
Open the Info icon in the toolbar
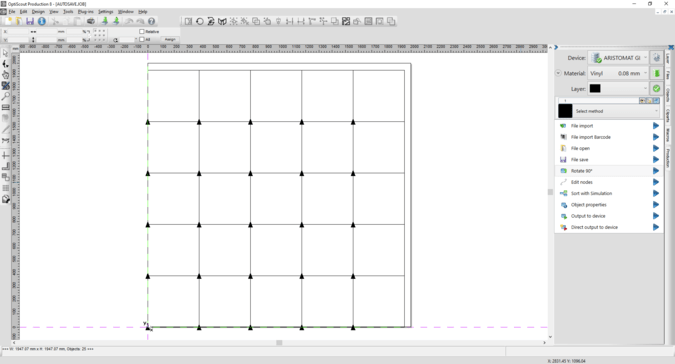(42, 21)
